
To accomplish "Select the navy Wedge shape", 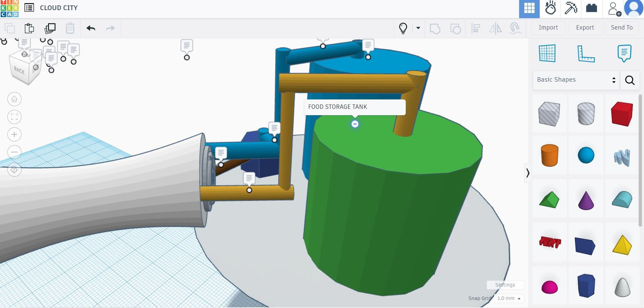I will pos(585,246).
